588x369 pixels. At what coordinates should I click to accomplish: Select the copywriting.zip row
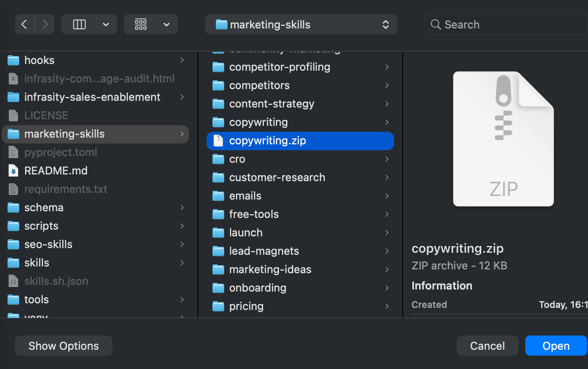coord(300,141)
